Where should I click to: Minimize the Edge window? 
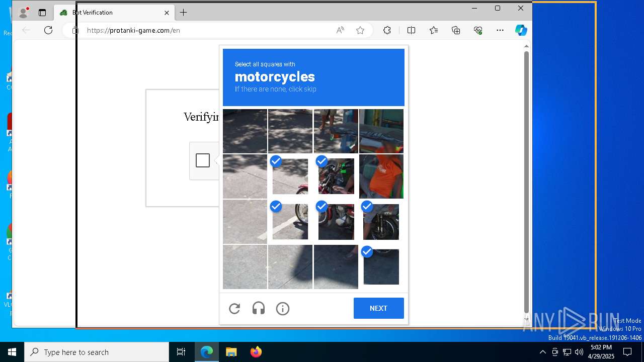coord(474,8)
